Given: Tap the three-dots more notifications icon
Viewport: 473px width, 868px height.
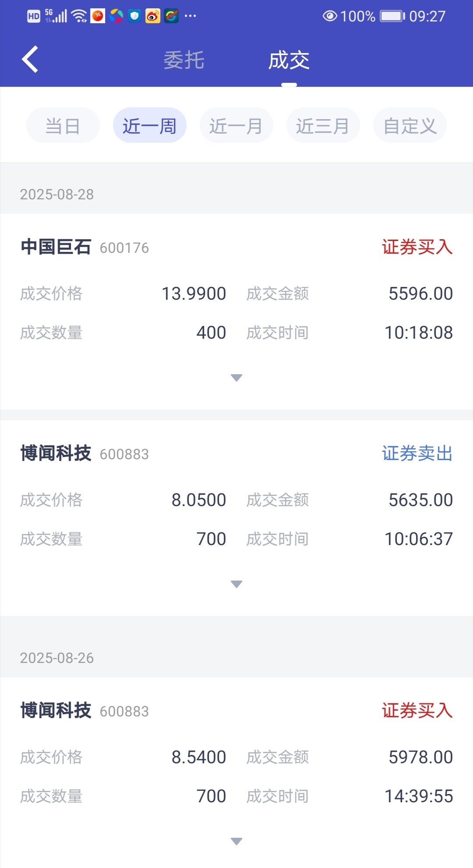Looking at the screenshot, I should coord(190,16).
